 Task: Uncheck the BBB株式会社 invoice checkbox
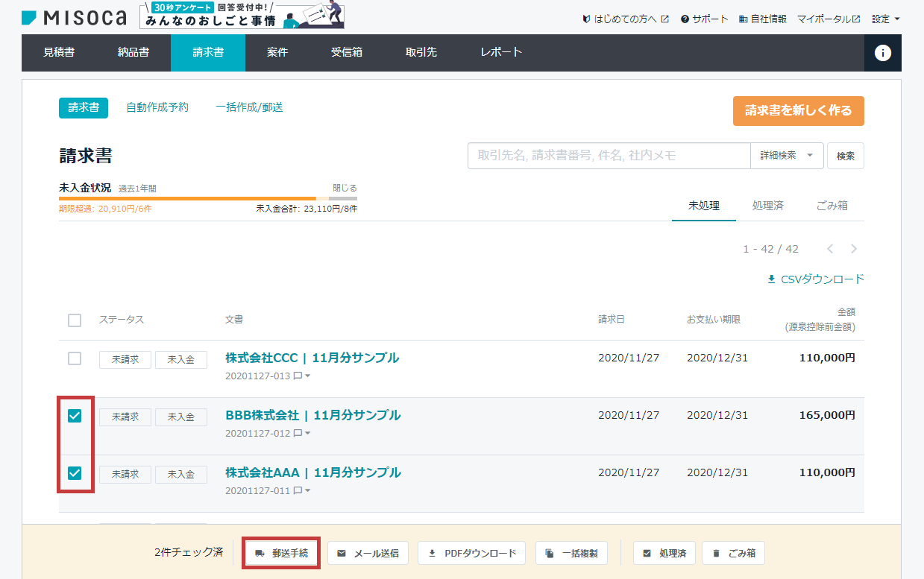[x=75, y=416]
